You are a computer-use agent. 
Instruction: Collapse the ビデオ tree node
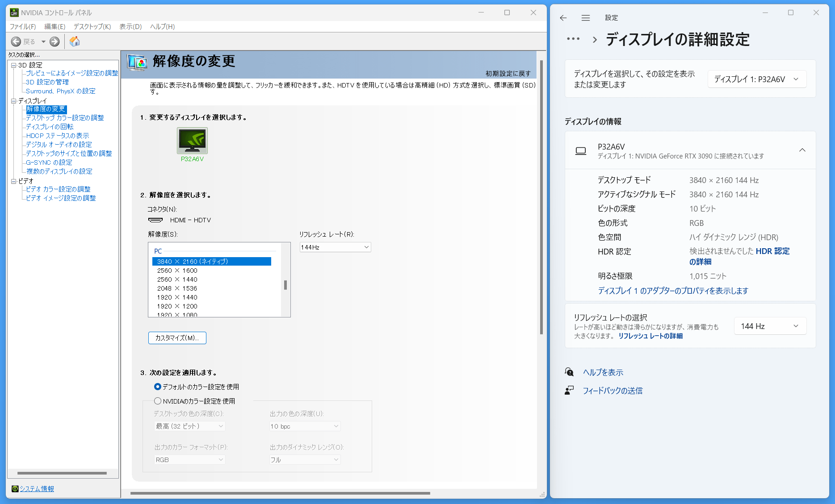(14, 181)
